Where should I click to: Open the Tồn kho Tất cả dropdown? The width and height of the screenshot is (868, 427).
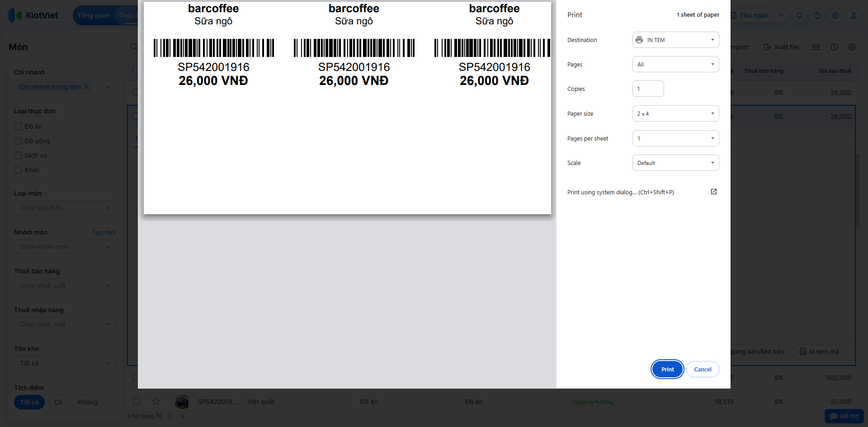tap(65, 363)
